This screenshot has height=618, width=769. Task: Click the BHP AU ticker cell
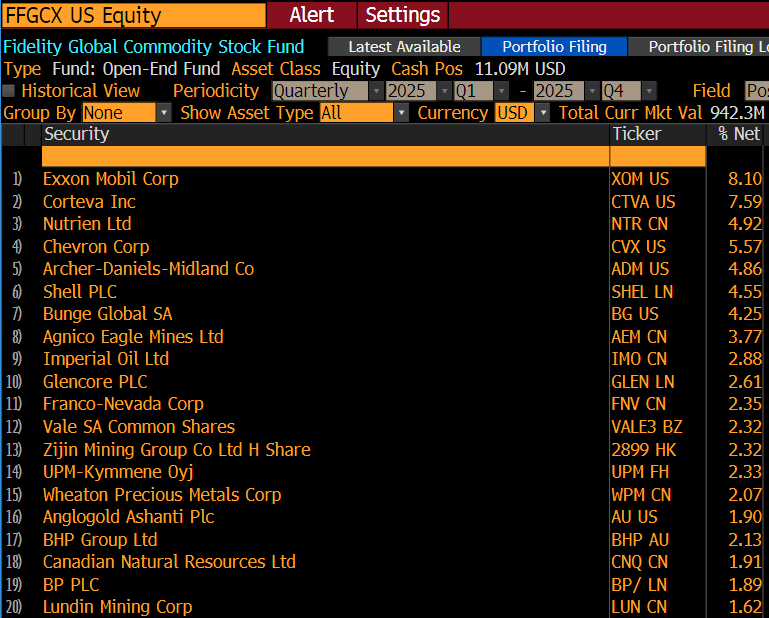pos(640,540)
